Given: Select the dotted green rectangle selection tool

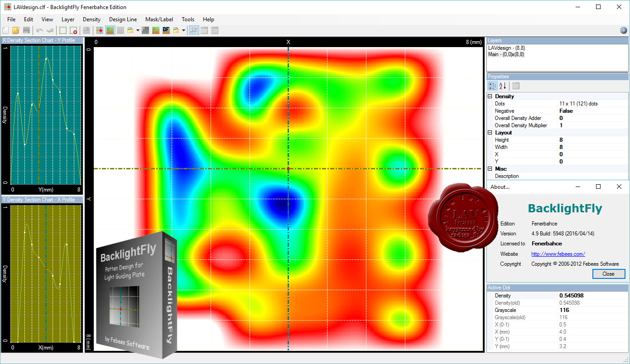Looking at the screenshot, I should [63, 30].
